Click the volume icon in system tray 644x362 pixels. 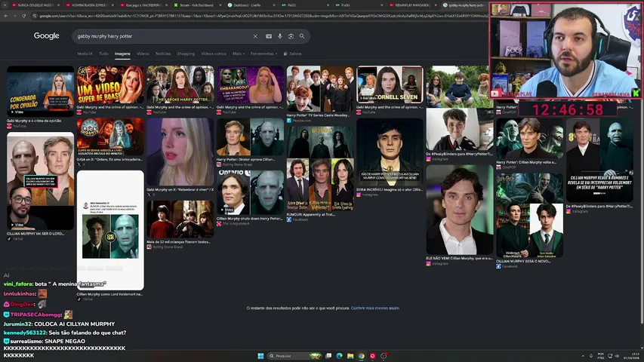point(618,356)
